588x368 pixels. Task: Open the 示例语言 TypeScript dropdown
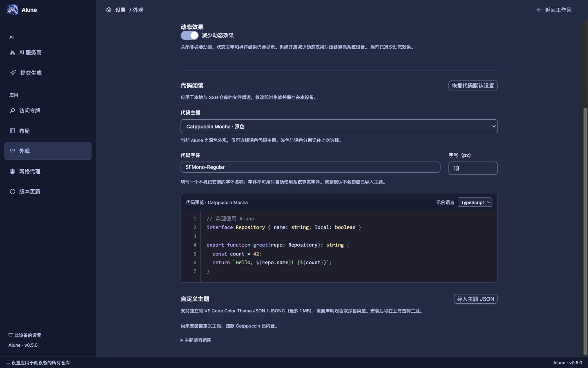click(x=475, y=202)
